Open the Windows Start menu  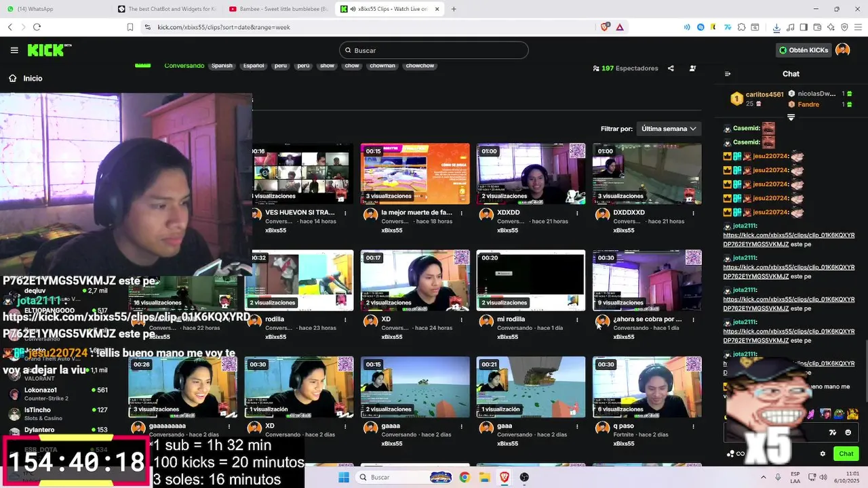(x=344, y=477)
